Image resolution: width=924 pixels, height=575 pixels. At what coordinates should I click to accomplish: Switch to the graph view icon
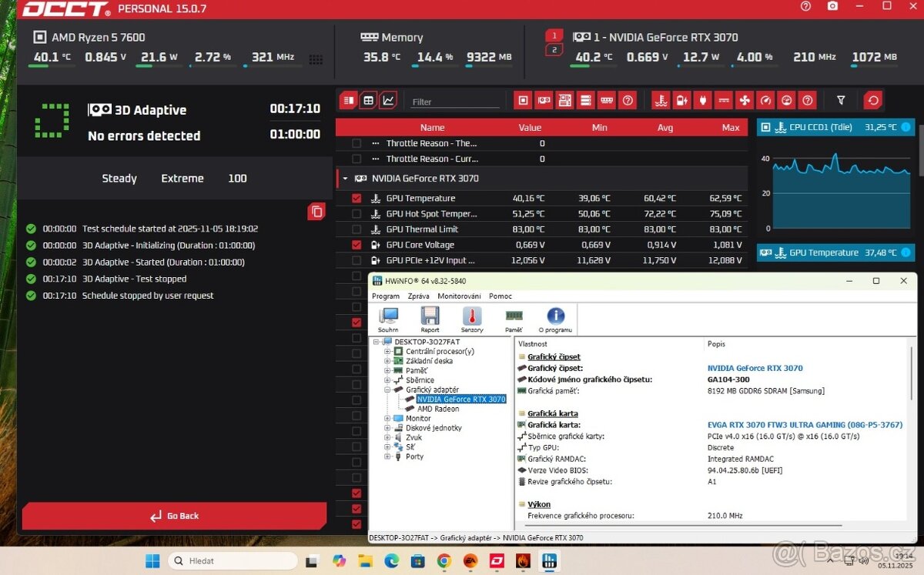tap(388, 100)
